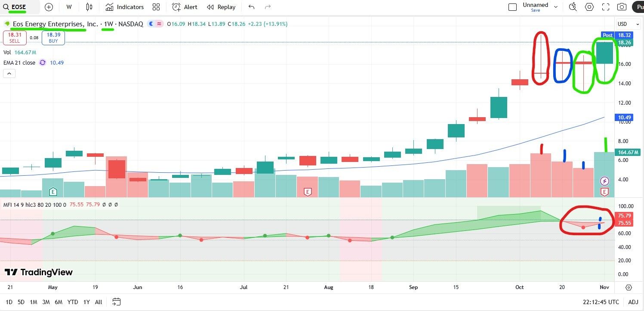Select the MFI 14 9 hlc3 indicator legend

(35, 205)
